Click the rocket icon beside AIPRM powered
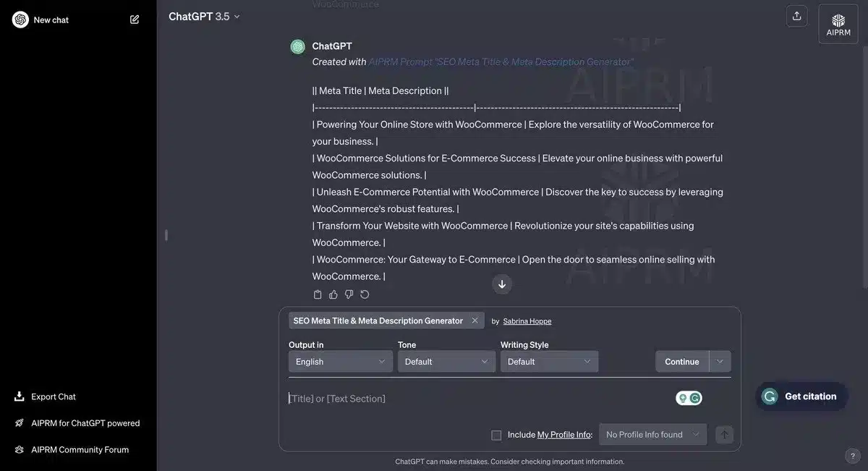The image size is (868, 471). tap(20, 423)
